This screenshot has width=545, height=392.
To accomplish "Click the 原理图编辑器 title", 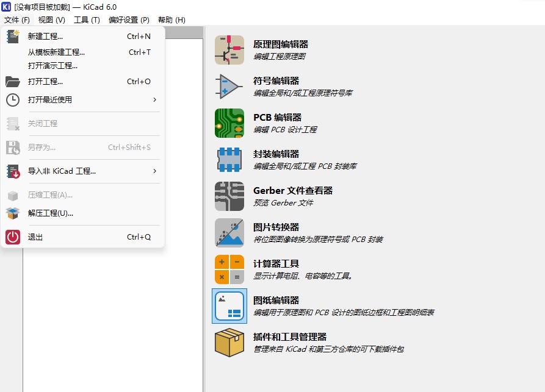I will click(281, 45).
